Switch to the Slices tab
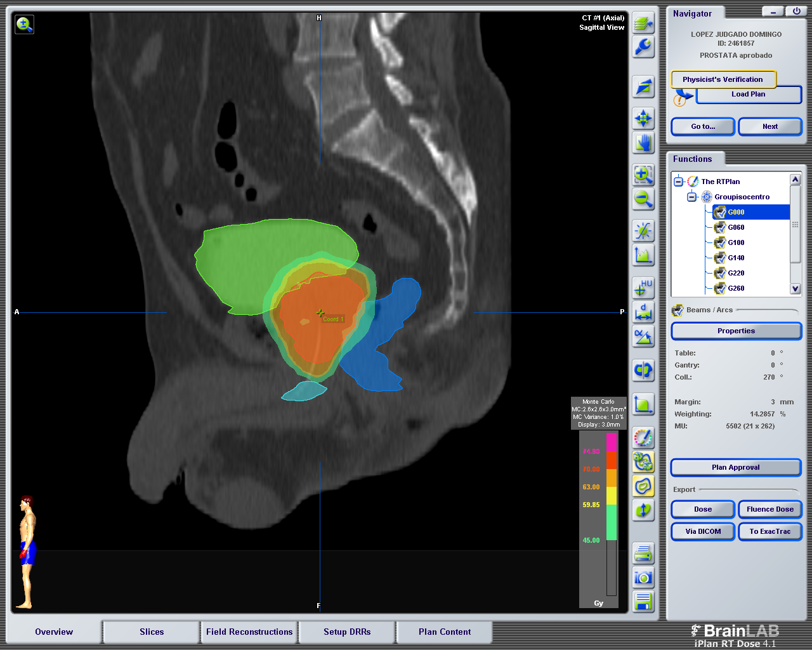The width and height of the screenshot is (812, 650). pyautogui.click(x=151, y=632)
